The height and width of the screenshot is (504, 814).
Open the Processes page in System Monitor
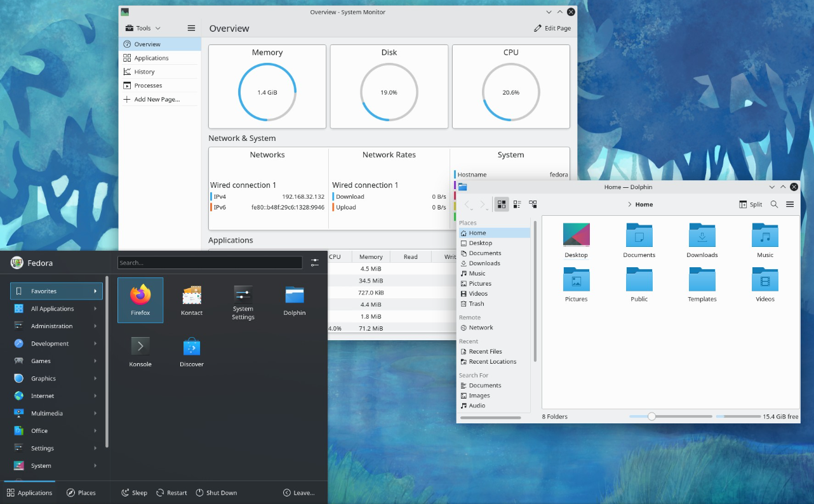(148, 86)
